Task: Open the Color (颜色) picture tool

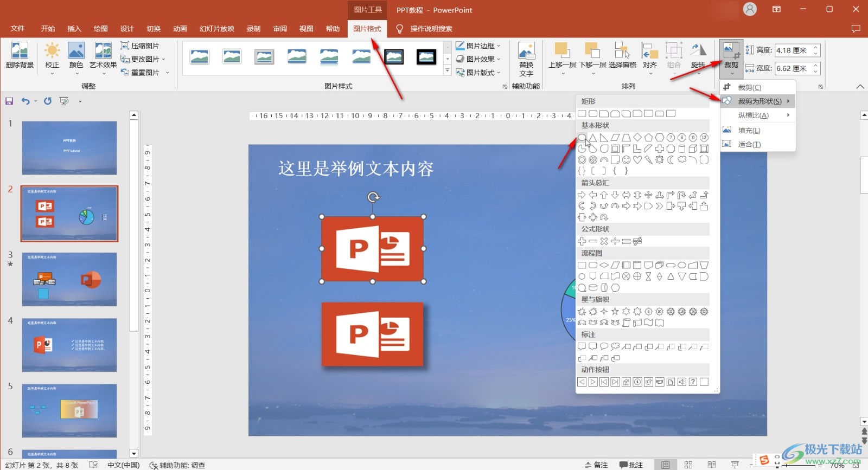Action: (76, 58)
